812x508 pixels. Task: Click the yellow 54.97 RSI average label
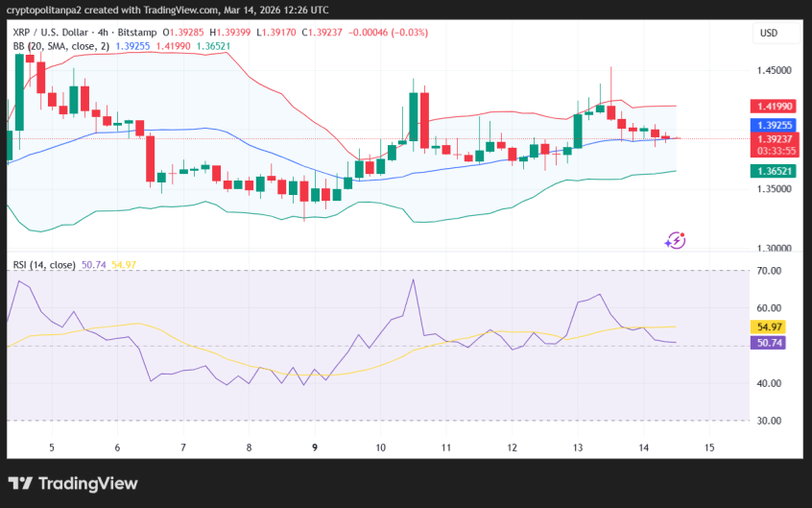[x=771, y=327]
